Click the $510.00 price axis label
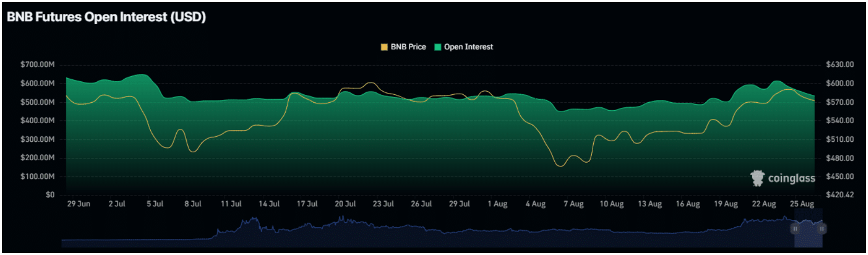The width and height of the screenshot is (868, 255). [840, 139]
